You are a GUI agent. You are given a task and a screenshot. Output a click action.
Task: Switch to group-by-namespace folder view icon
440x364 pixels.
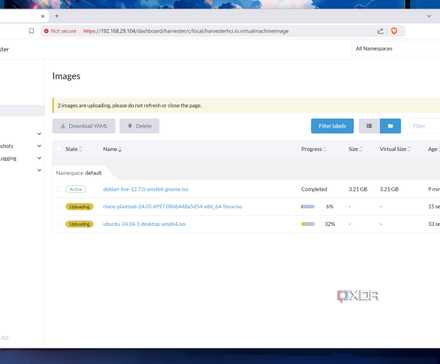390,126
